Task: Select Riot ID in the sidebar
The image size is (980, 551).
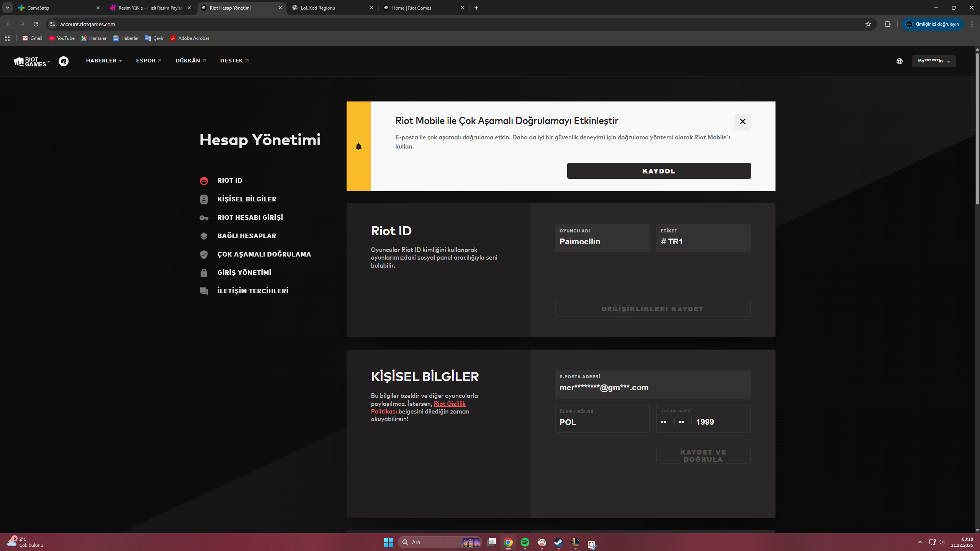Action: click(x=230, y=181)
